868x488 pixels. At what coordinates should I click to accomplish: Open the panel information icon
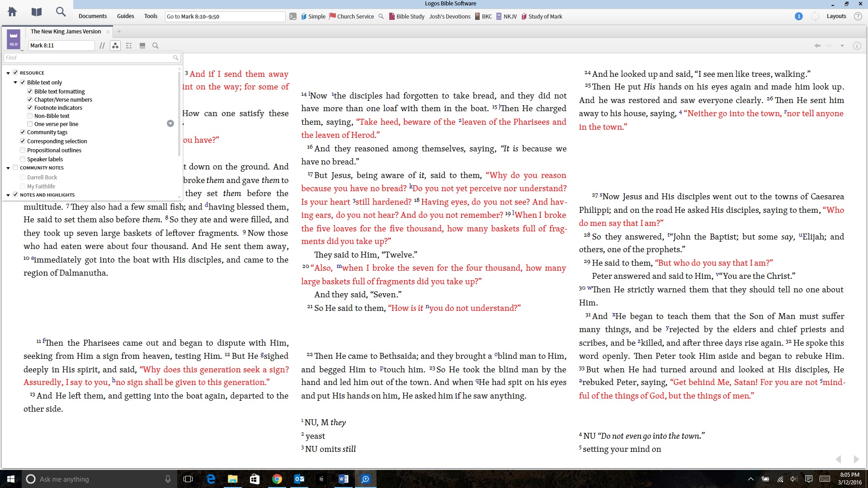coord(857,45)
